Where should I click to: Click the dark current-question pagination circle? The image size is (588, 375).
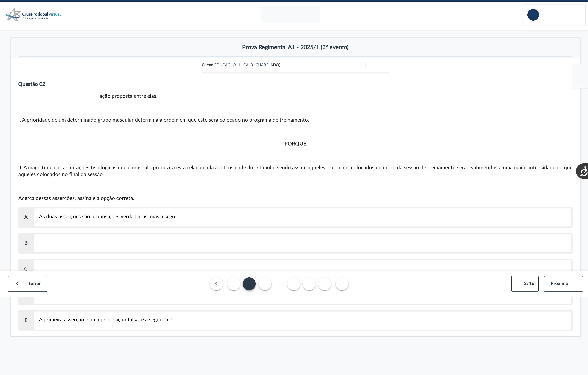coord(249,284)
